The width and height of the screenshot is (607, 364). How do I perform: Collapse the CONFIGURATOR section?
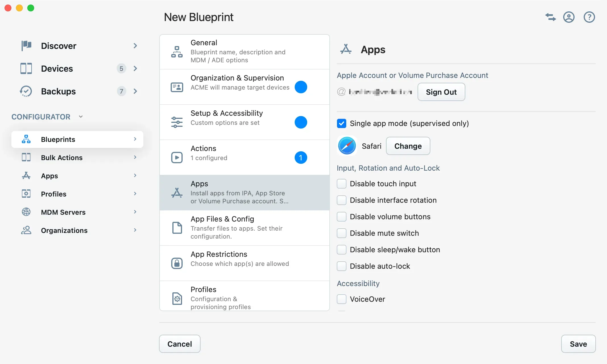pos(80,117)
